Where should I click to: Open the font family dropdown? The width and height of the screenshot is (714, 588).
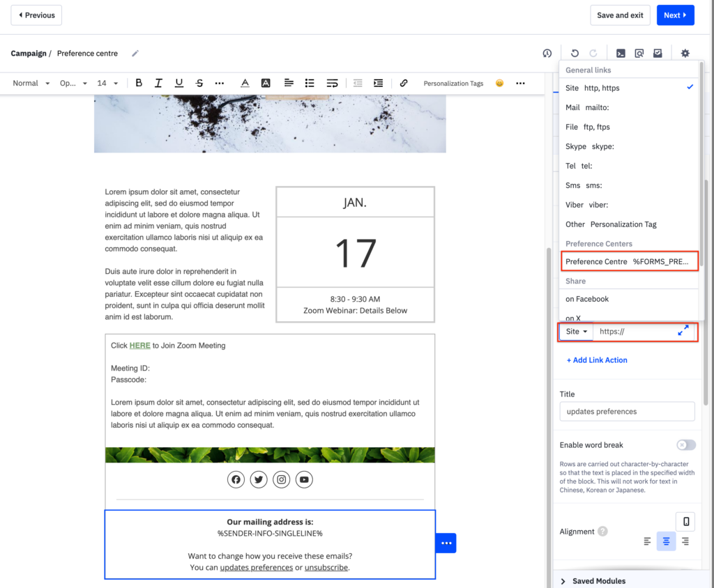coord(73,84)
